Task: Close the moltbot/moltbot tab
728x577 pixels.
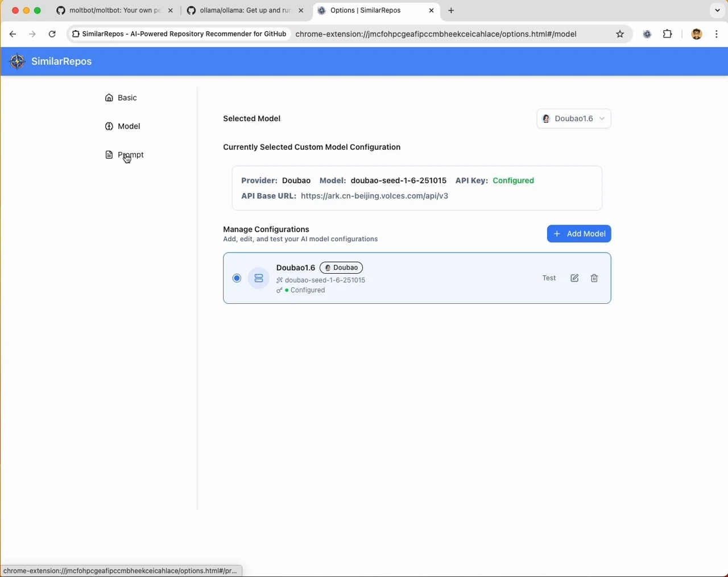Action: pos(171,10)
